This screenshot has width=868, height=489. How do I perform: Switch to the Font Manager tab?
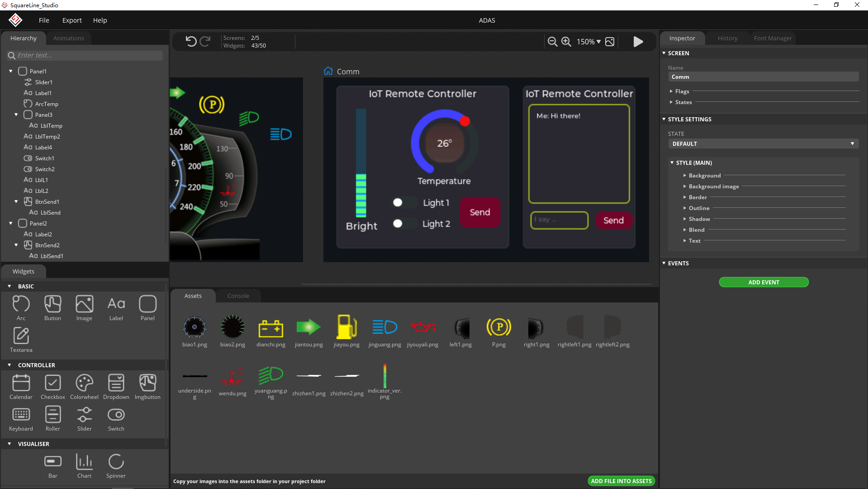click(773, 38)
